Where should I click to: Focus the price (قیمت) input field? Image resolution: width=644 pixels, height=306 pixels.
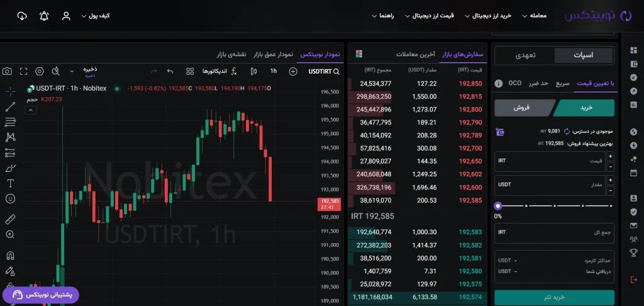click(550, 161)
